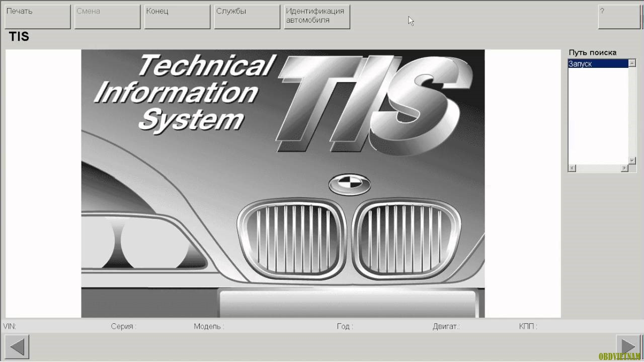Image resolution: width=644 pixels, height=362 pixels.
Task: Click the Модель : status bar label
Action: coord(209,326)
